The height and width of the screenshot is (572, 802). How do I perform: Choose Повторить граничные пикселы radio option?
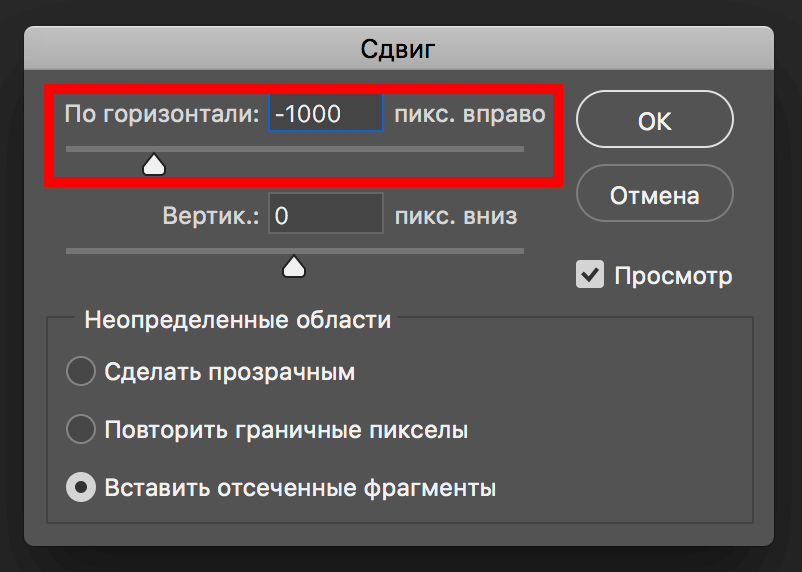81,429
